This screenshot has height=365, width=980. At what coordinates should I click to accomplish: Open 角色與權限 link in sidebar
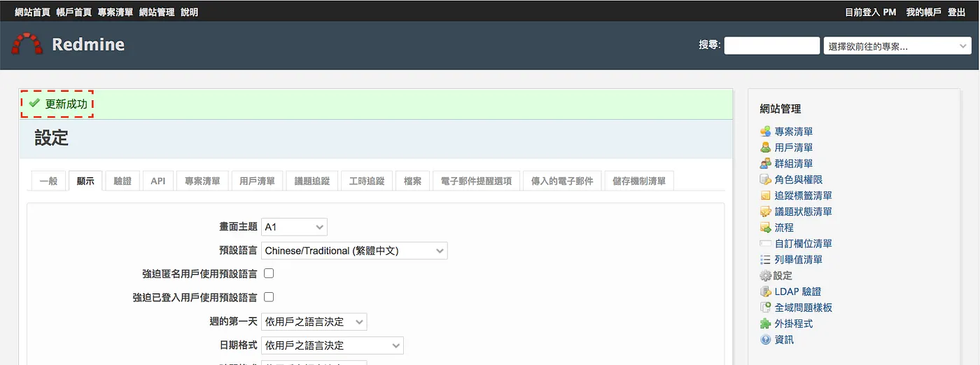tap(799, 180)
